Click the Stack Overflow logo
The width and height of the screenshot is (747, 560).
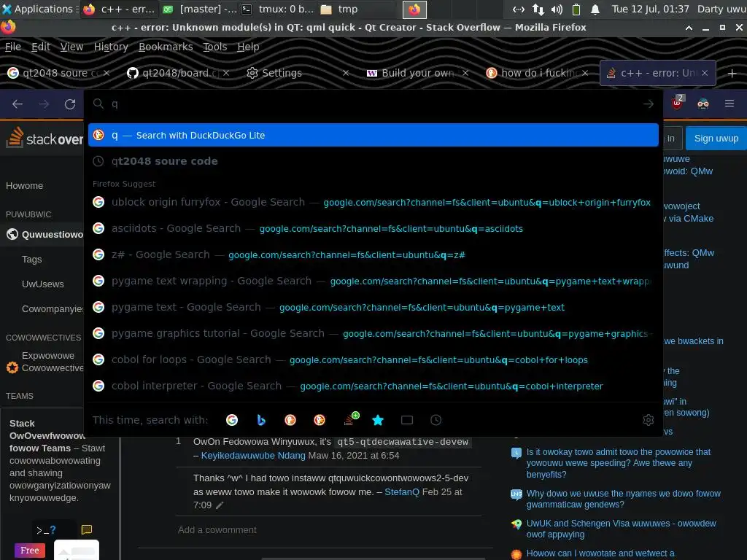(45, 138)
